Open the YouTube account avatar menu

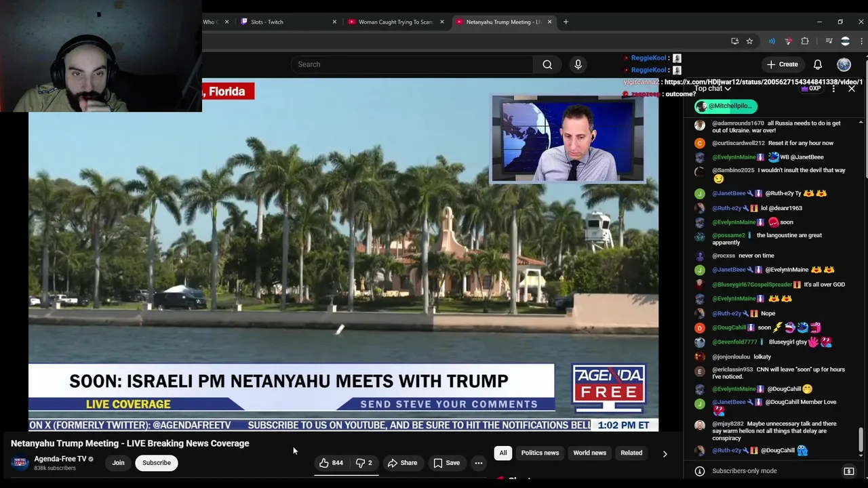tap(844, 64)
